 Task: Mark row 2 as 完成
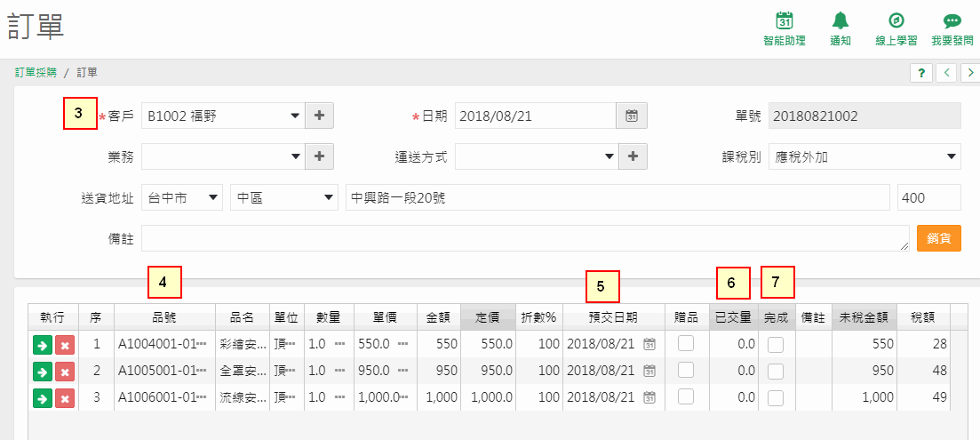[x=776, y=372]
